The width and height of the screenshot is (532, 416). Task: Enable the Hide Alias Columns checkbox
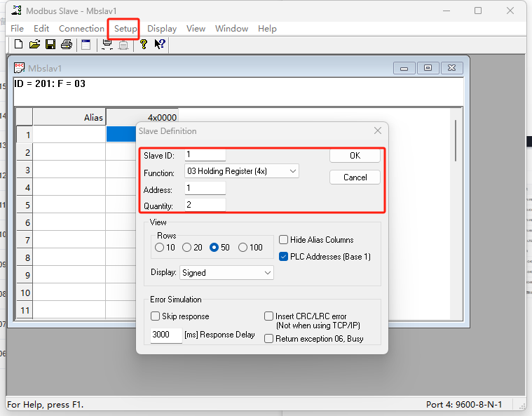pyautogui.click(x=284, y=240)
